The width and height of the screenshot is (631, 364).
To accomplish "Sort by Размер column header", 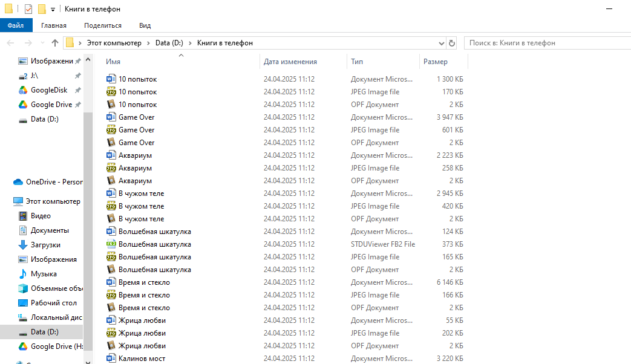I will coord(436,62).
